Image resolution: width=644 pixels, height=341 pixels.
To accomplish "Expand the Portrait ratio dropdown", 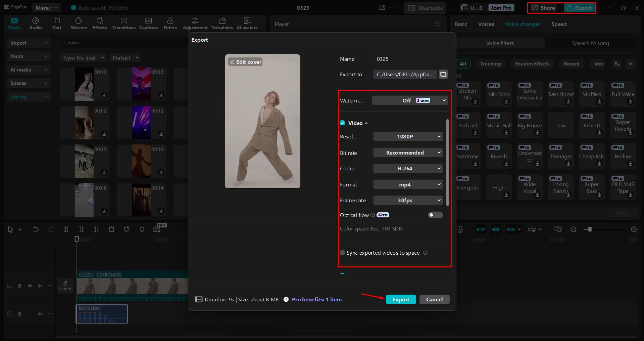I will [x=125, y=57].
